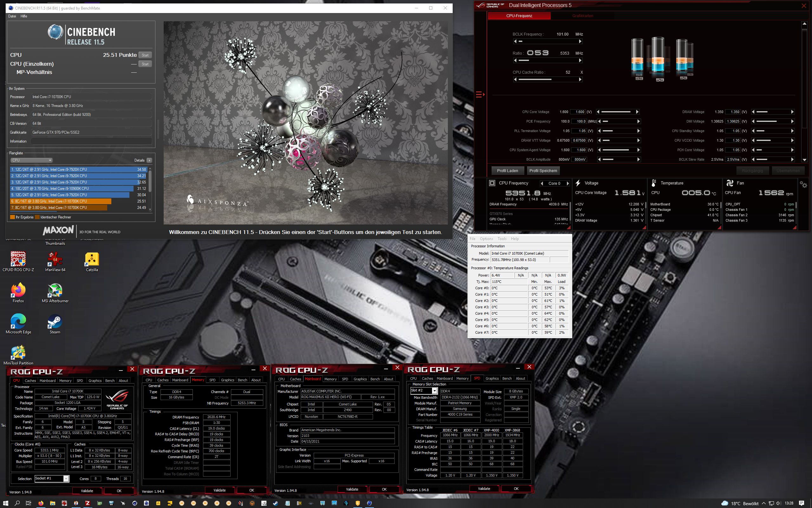
Task: Click Profil Laden button
Action: (507, 171)
